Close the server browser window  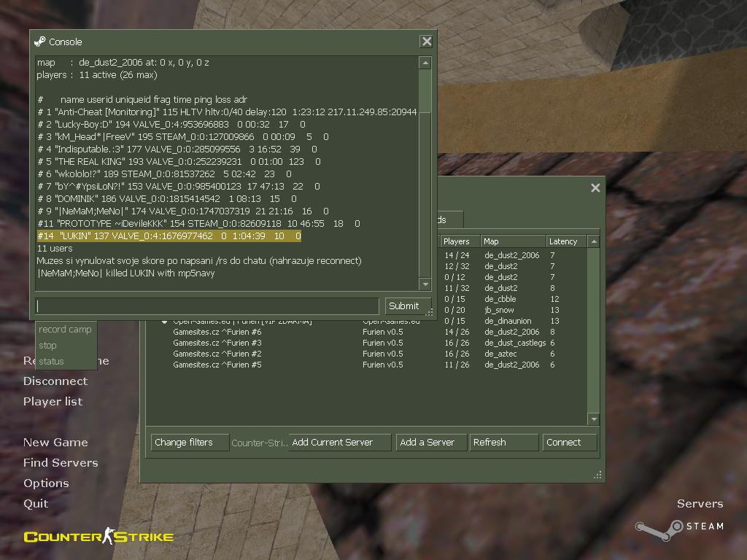pos(595,187)
